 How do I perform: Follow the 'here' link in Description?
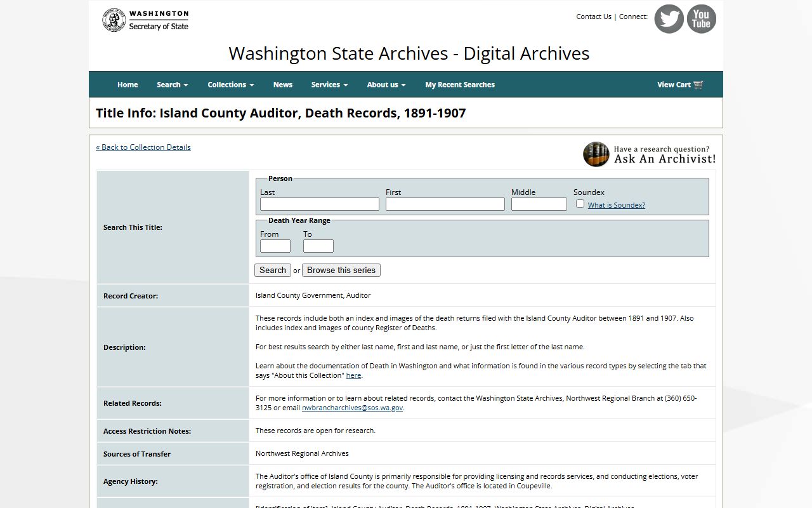pos(353,375)
